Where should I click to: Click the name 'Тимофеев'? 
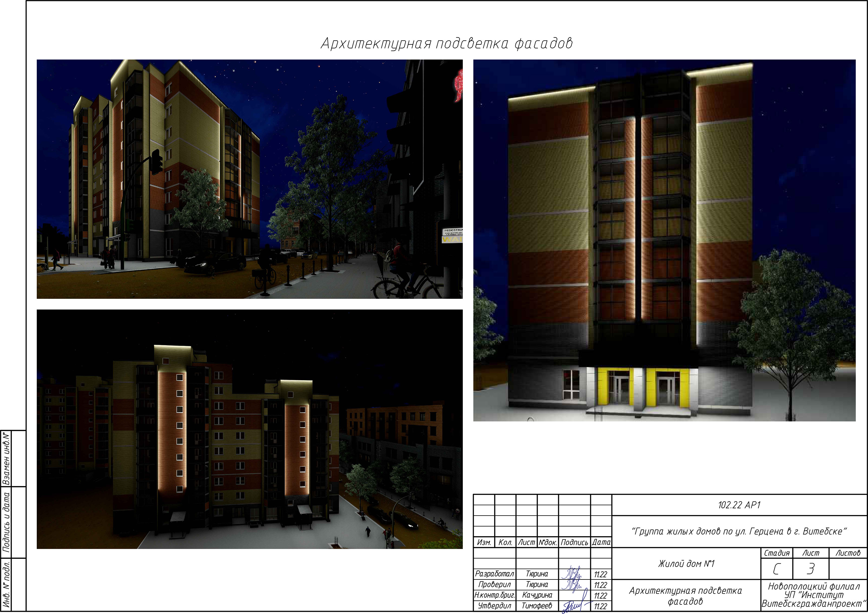(x=537, y=606)
